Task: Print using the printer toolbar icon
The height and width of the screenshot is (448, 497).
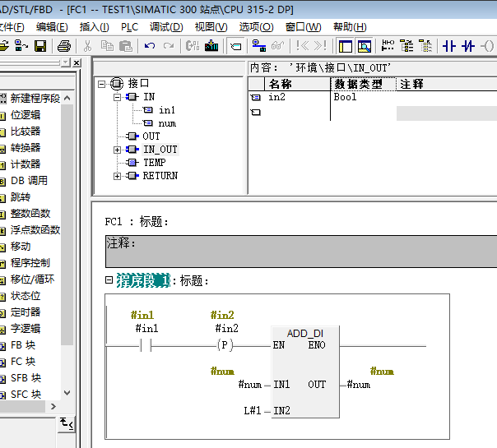Action: tap(64, 46)
